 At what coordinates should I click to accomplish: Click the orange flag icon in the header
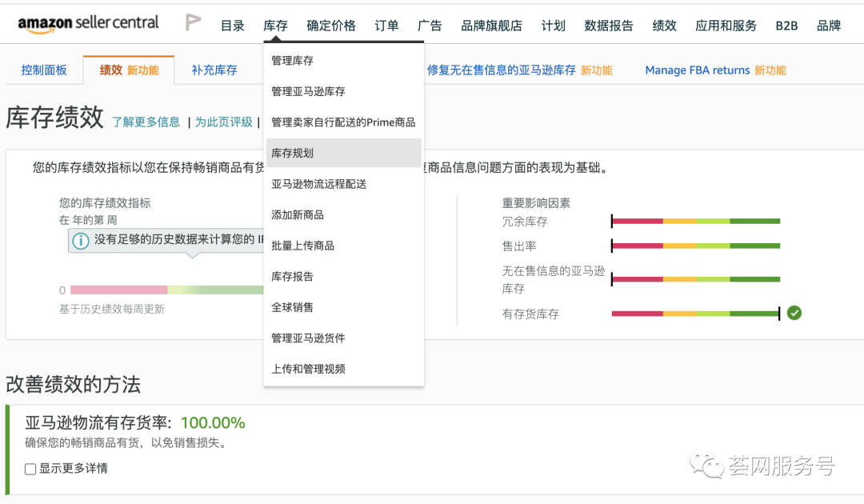coord(193,22)
